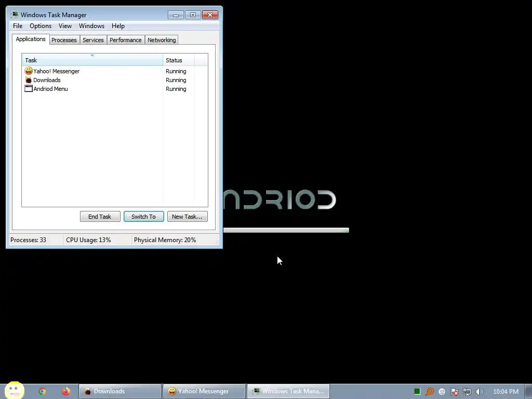This screenshot has height=399, width=532.
Task: Click the End Task button
Action: pos(100,217)
